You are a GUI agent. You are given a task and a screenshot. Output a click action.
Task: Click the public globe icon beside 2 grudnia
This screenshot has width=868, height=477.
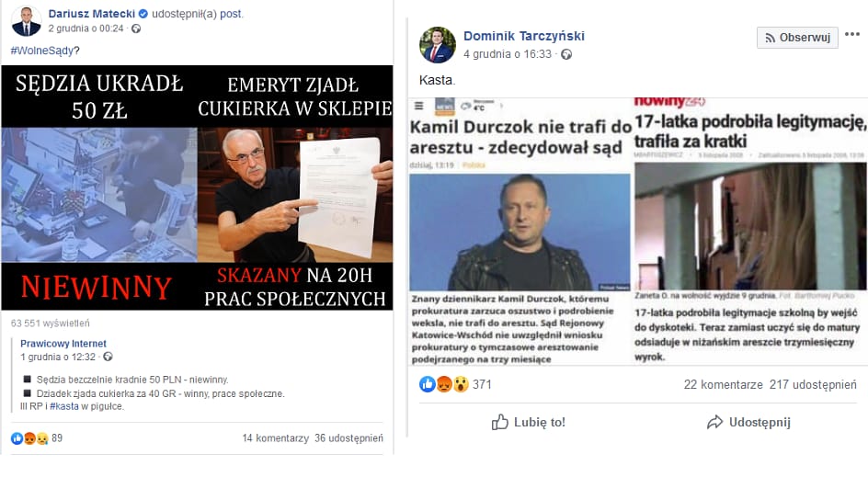(136, 28)
